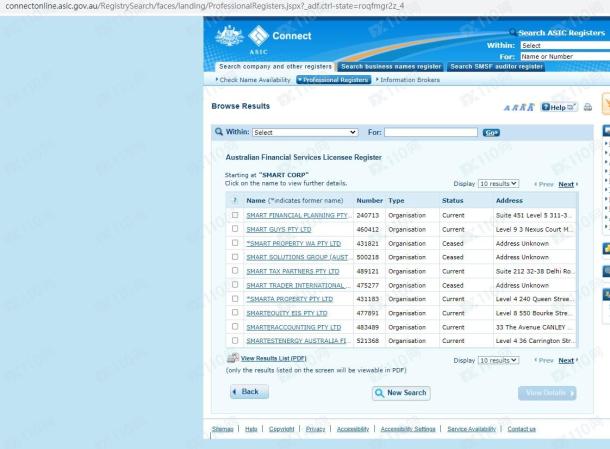The height and width of the screenshot is (449, 610).
Task: Click number 475277 cell
Action: 367,285
